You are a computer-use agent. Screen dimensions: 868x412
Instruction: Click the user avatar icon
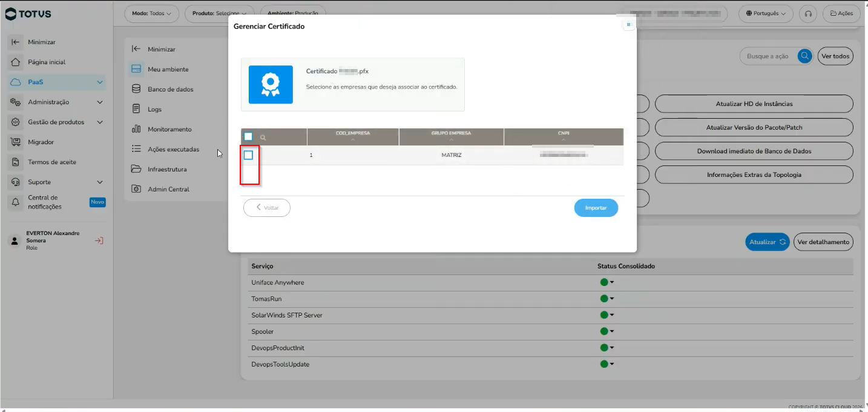[x=14, y=241]
